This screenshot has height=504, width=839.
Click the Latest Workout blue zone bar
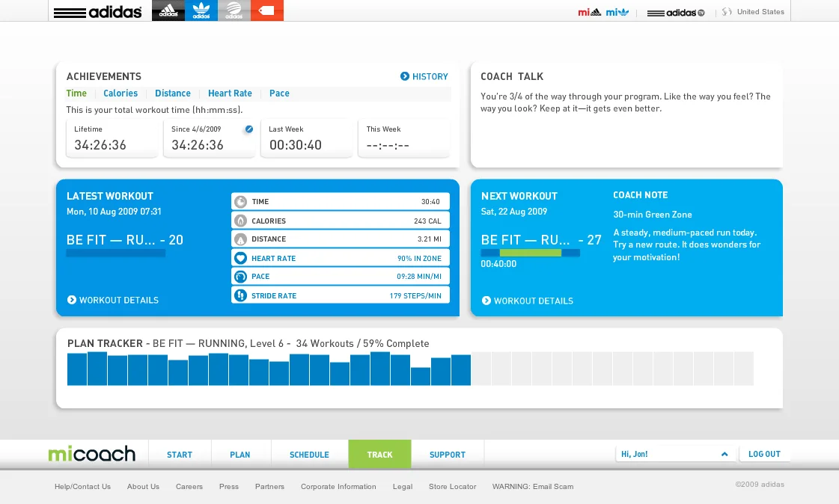[115, 253]
